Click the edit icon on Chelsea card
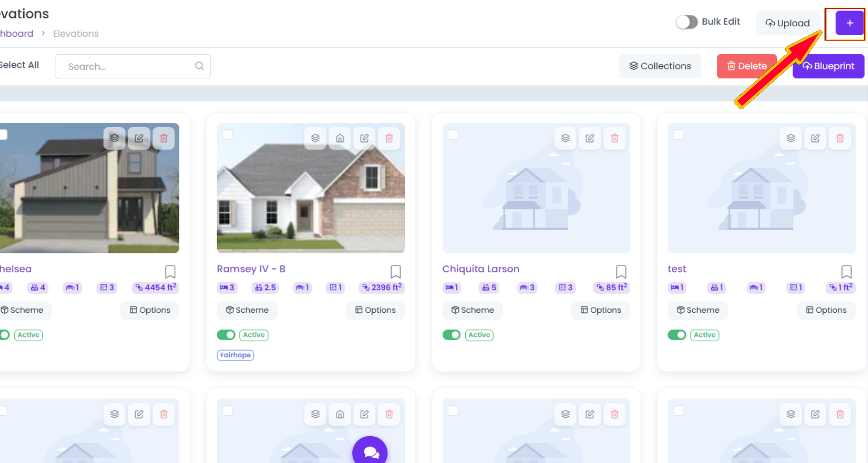Screen dimensions: 868x463 tap(139, 138)
